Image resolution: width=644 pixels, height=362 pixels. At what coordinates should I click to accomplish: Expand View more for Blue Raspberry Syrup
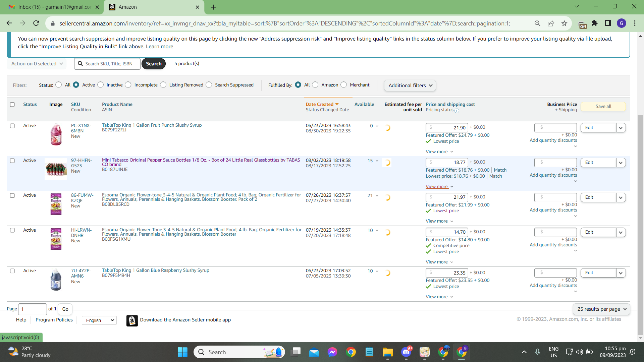(439, 297)
